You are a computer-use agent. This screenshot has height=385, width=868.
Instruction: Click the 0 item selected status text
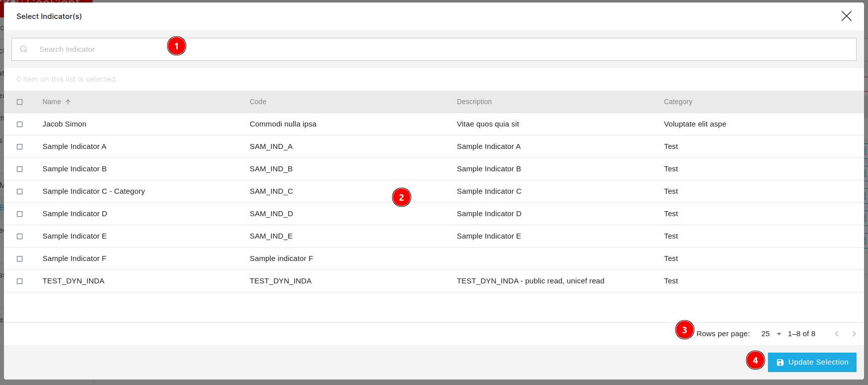click(67, 79)
